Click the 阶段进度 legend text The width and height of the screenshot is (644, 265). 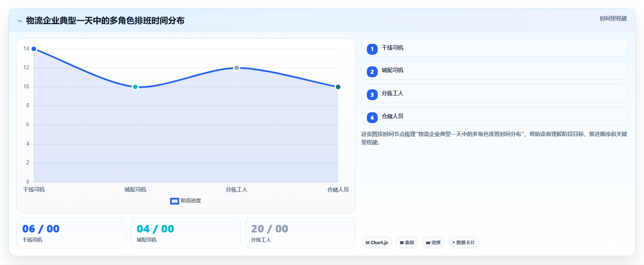click(x=191, y=201)
